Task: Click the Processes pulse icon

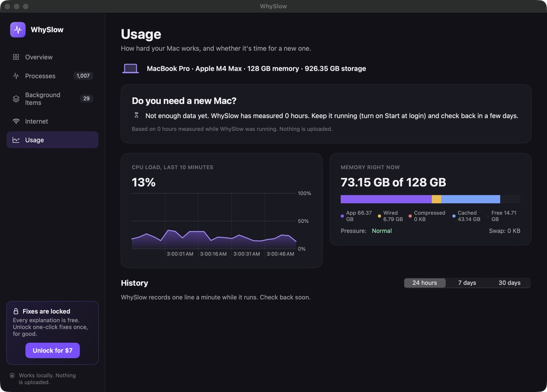Action: click(16, 76)
